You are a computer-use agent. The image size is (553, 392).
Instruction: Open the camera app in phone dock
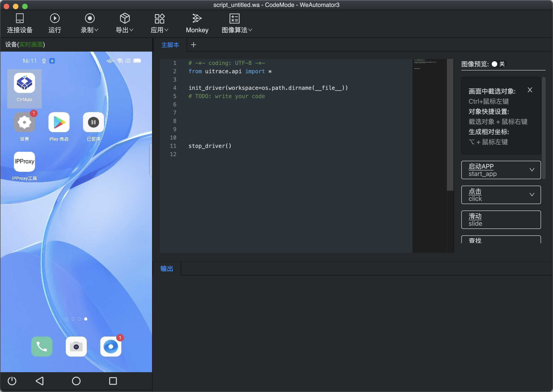(76, 346)
